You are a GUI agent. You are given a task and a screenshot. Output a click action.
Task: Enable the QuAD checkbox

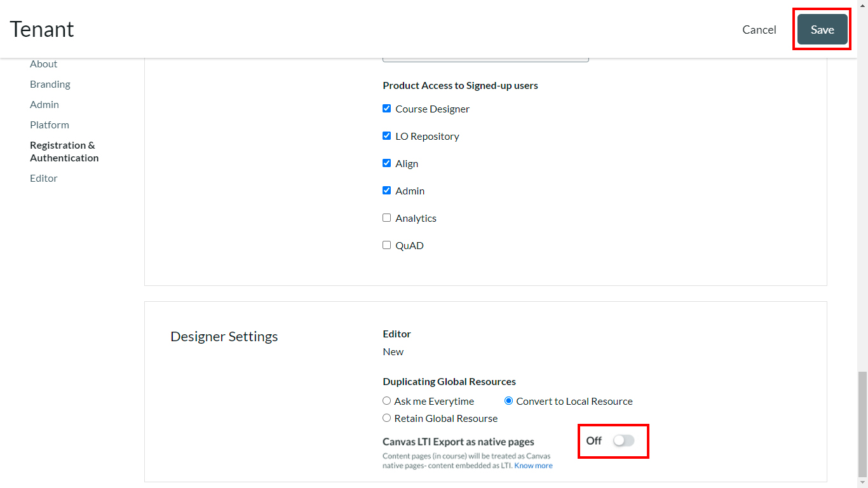(386, 245)
